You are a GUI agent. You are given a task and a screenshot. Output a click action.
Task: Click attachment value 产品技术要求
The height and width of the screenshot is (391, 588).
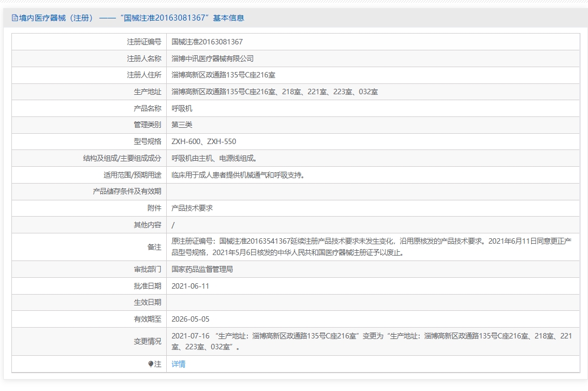click(192, 208)
